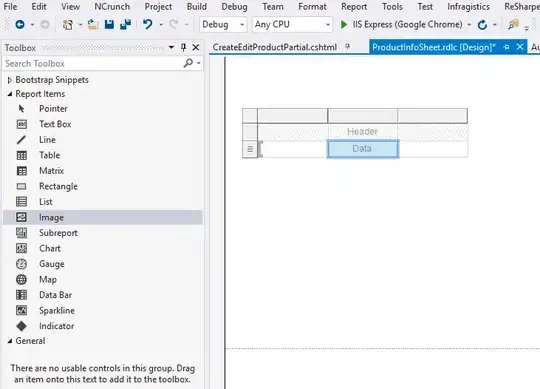
Task: Click the Undo toolbar icon
Action: tap(148, 24)
